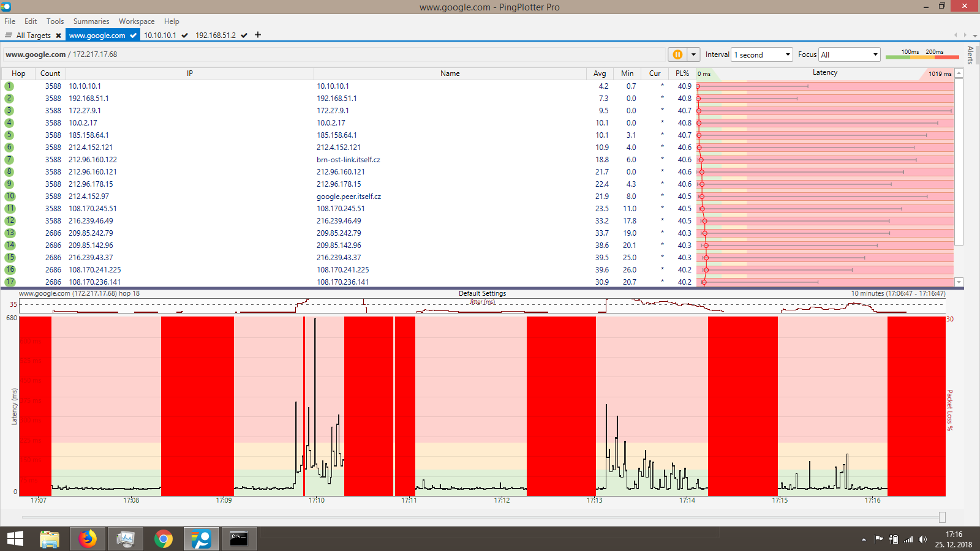Click the timeline scrollbar handle below the graph
The image size is (980, 551).
(942, 517)
